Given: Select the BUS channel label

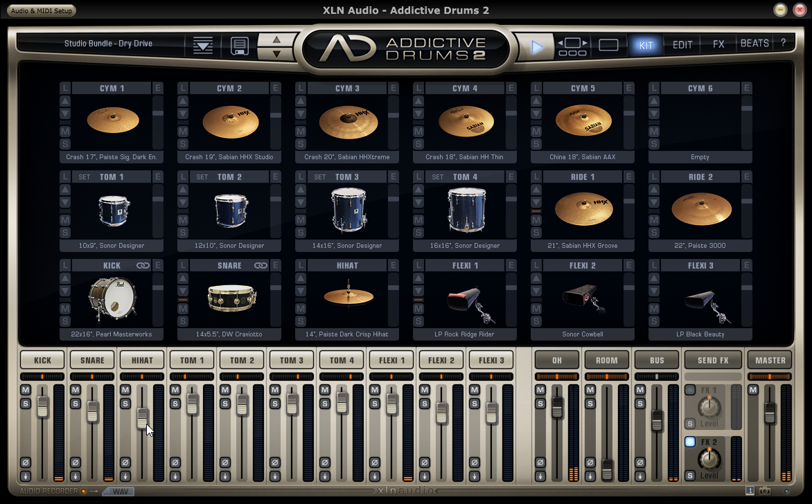Looking at the screenshot, I should click(x=657, y=360).
